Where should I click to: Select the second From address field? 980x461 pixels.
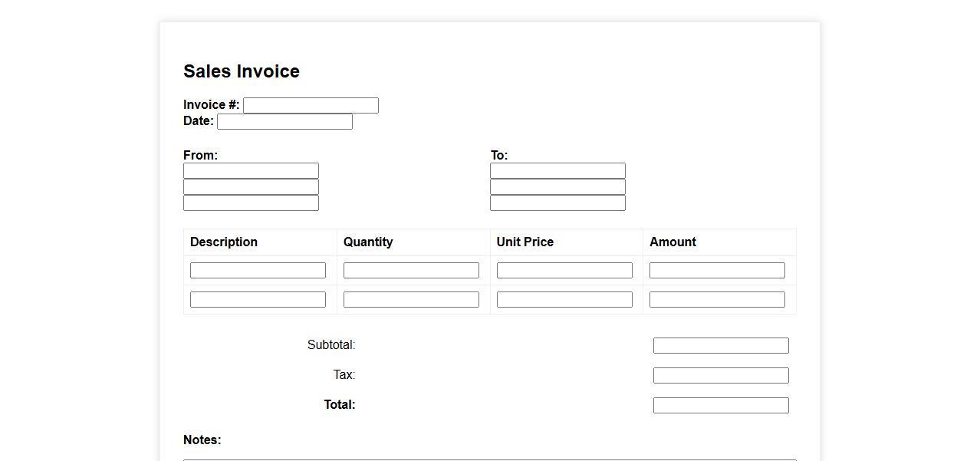coord(251,186)
